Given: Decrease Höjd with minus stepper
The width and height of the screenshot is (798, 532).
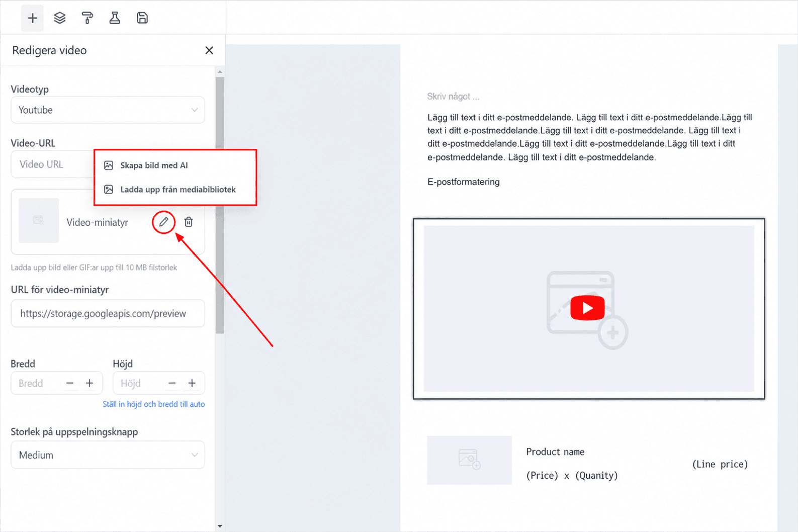Looking at the screenshot, I should coord(172,383).
